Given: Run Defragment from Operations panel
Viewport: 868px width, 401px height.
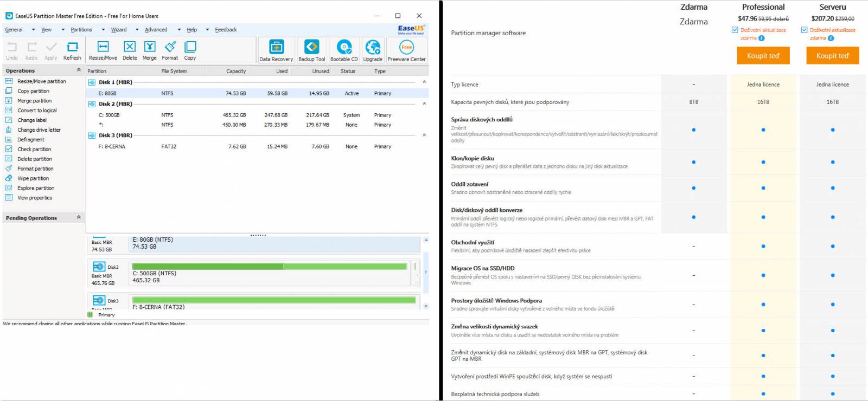Looking at the screenshot, I should tap(25, 140).
